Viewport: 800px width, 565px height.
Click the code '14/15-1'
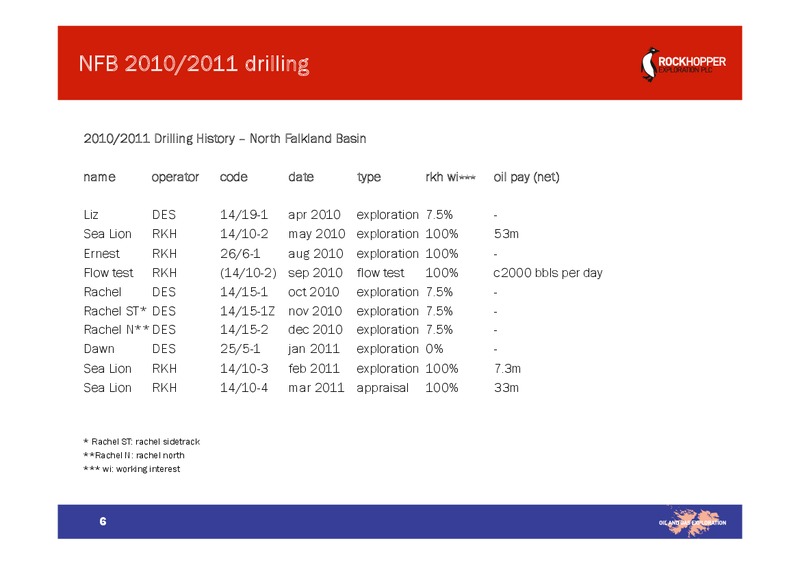244,292
